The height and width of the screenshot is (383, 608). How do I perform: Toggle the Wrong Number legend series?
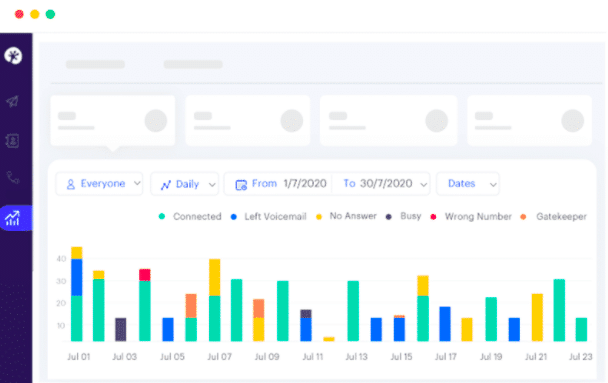[x=471, y=216]
